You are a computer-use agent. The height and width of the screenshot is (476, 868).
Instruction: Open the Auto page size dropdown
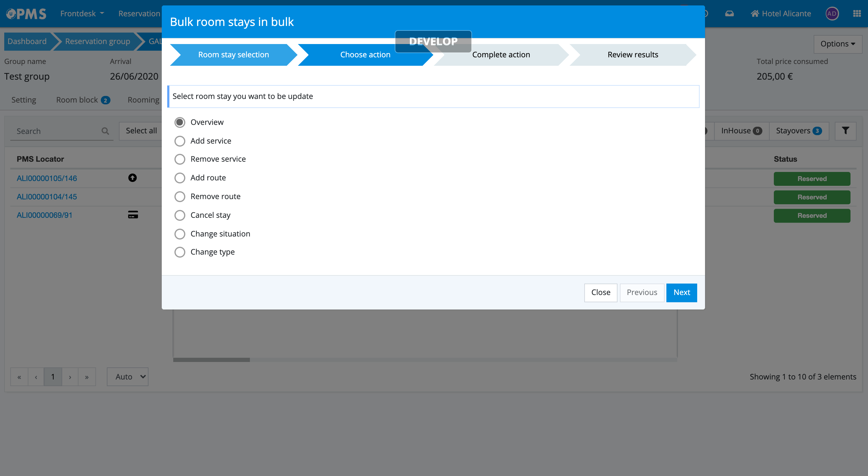click(128, 377)
